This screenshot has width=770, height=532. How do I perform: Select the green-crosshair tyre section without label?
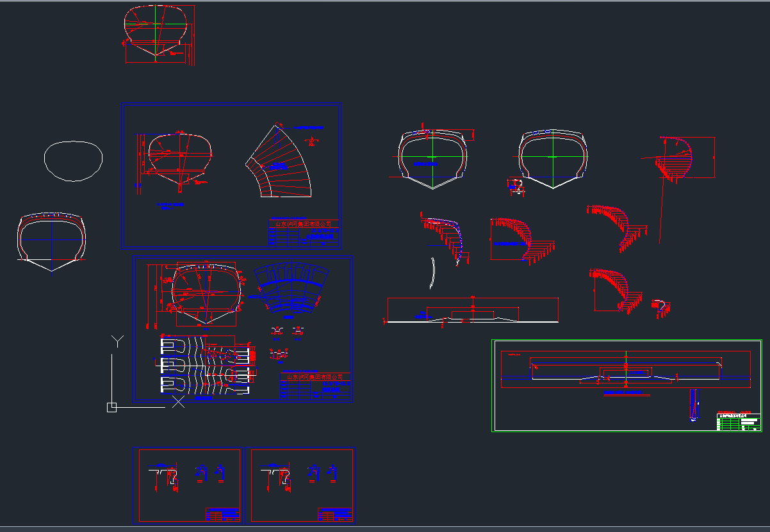pos(552,159)
